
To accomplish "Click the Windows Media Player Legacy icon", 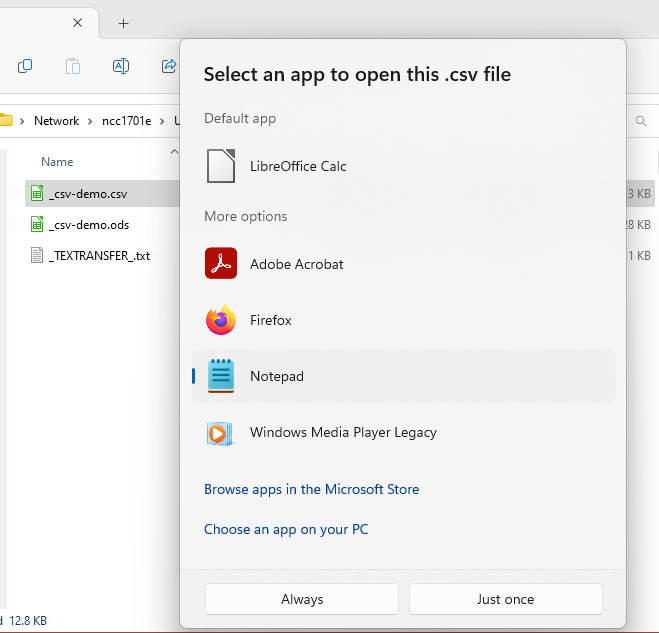I will click(219, 433).
